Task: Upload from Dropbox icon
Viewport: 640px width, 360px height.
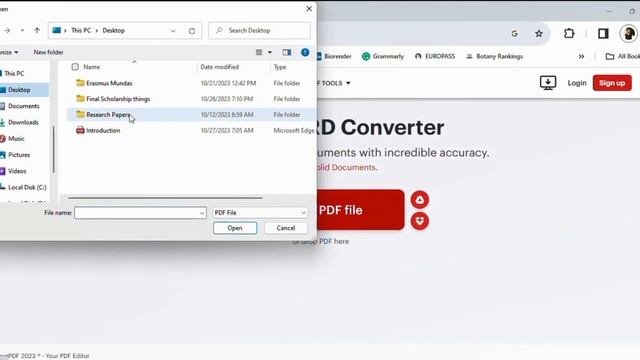Action: point(420,221)
